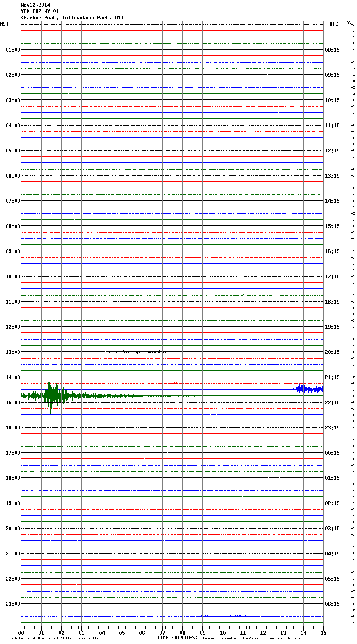Select the 02:00 MST time label
Viewport: 357px width, 644px height.
pyautogui.click(x=13, y=75)
